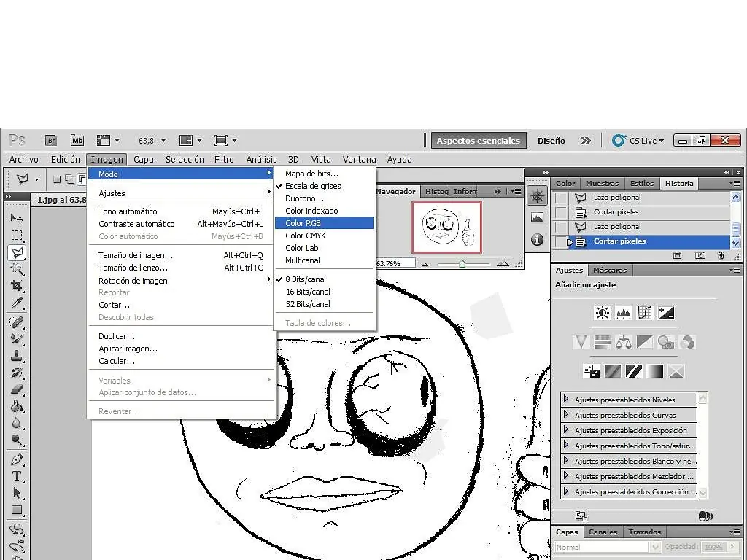Click the delete current state trash icon
747x560 pixels.
[721, 256]
